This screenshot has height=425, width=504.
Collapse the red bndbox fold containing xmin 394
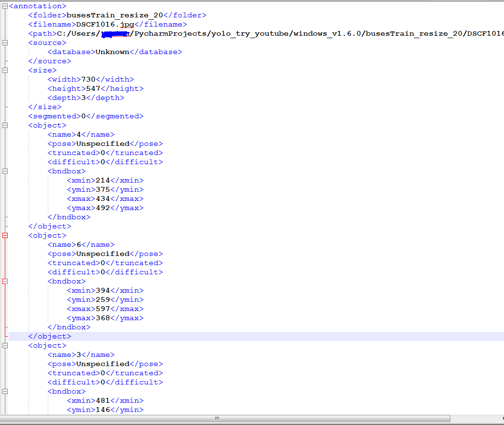(5, 281)
